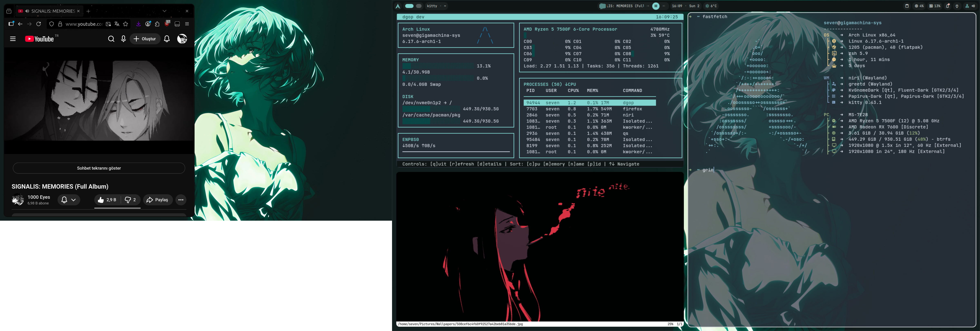Click the translate page icon in address bar

point(117,24)
